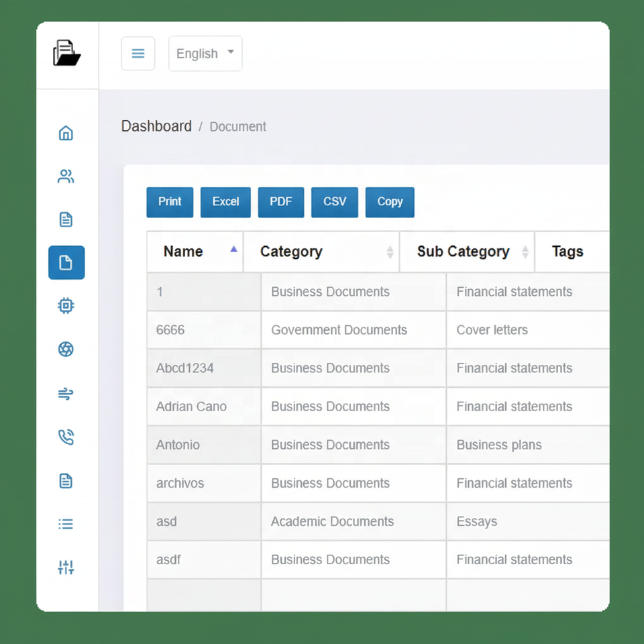644x644 pixels.
Task: Click the CSV export button
Action: coord(334,202)
